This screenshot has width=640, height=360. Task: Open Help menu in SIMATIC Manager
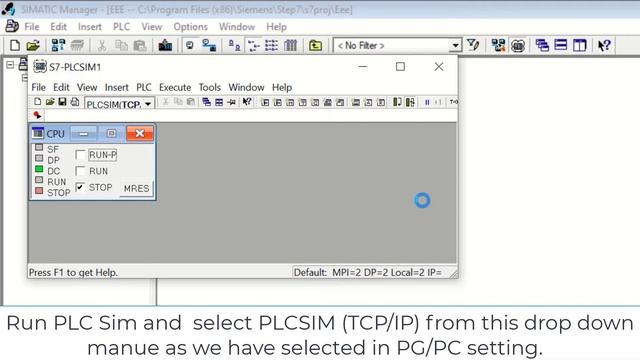(x=276, y=27)
